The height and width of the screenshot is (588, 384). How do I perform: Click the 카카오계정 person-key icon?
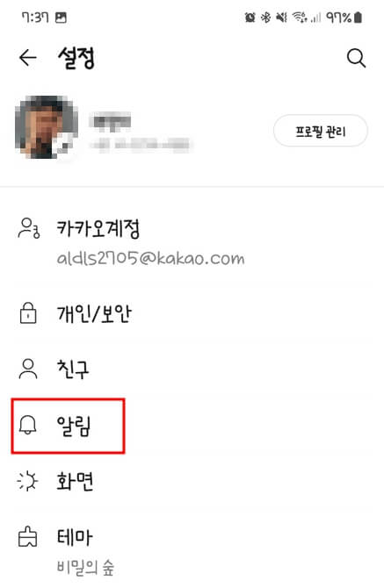point(29,228)
